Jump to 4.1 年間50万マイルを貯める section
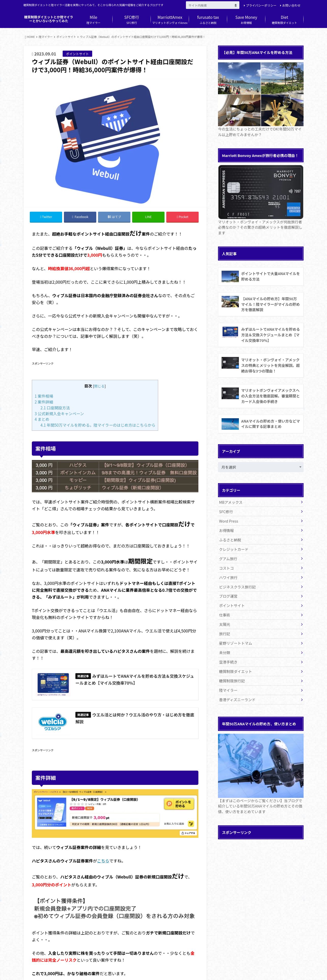327x980 pixels. pyautogui.click(x=98, y=425)
